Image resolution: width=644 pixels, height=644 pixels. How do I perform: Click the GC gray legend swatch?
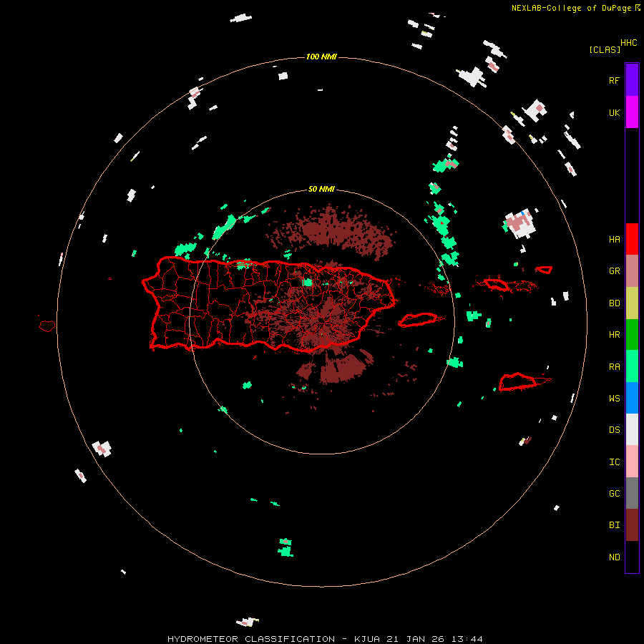click(x=632, y=493)
